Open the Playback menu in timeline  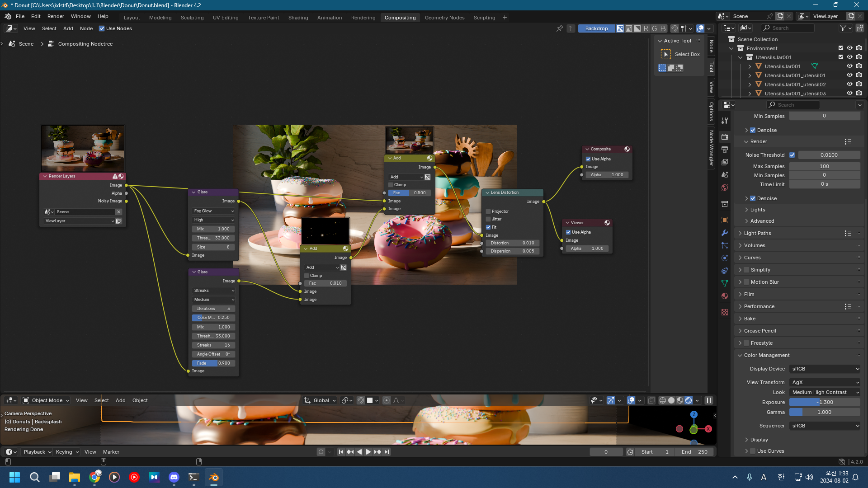(37, 452)
